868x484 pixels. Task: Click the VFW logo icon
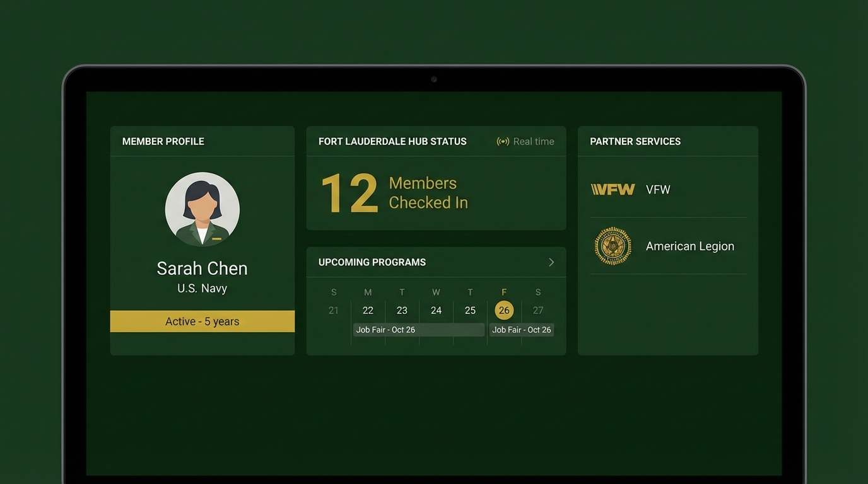613,190
